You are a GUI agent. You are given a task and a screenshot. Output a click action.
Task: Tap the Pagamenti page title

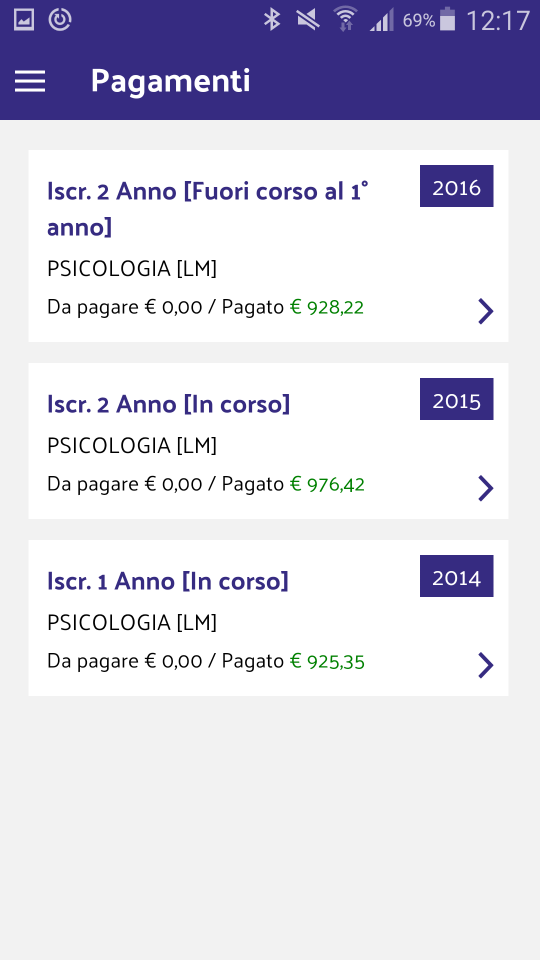[x=171, y=81]
